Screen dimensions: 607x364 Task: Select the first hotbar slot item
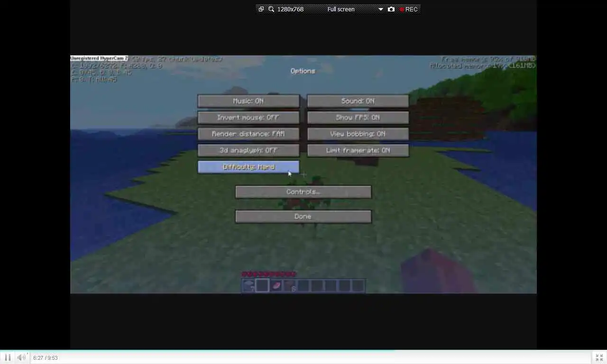pyautogui.click(x=248, y=285)
